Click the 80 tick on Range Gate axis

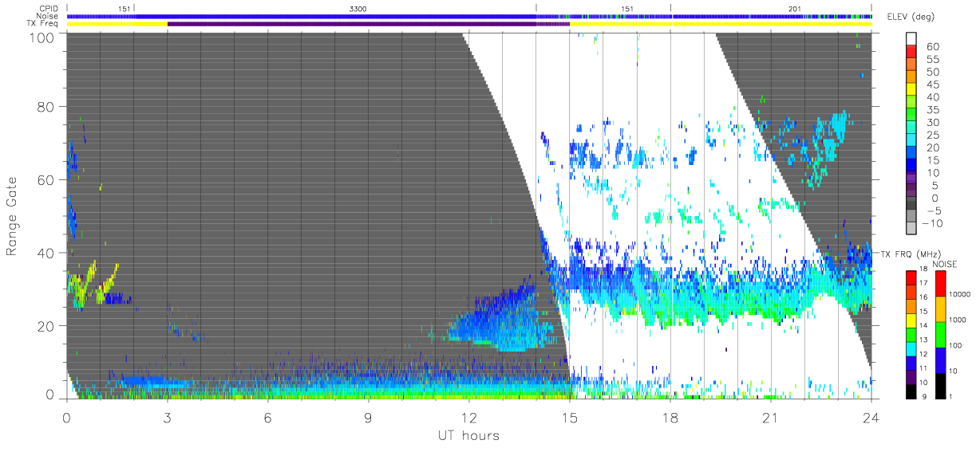(46, 107)
